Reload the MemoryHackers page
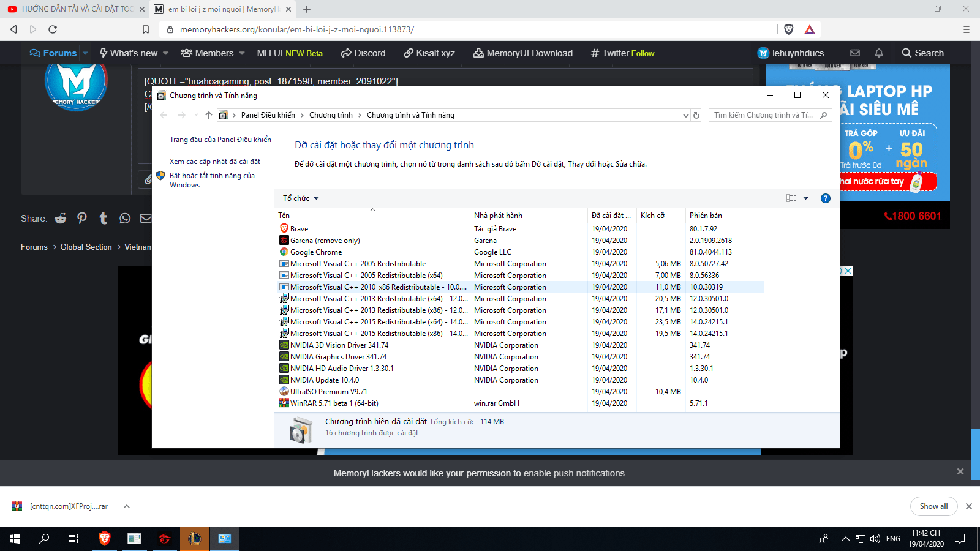Image resolution: width=980 pixels, height=551 pixels. 53,29
